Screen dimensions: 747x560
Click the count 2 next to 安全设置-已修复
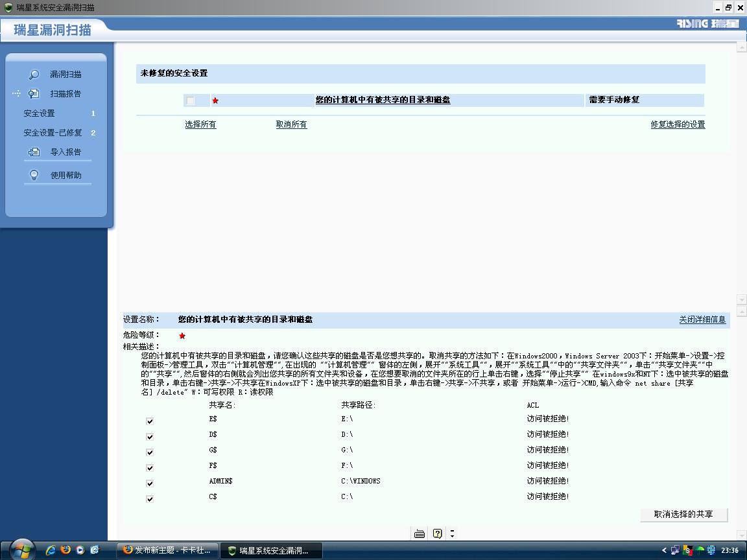tap(93, 133)
